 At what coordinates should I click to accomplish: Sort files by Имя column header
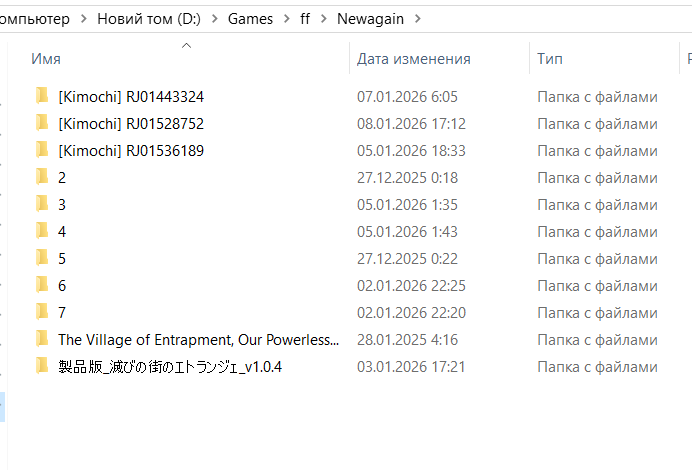[46, 59]
